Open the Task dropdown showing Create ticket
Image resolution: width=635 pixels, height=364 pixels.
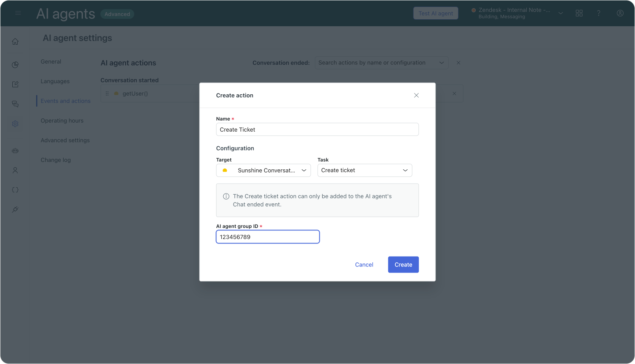click(364, 171)
